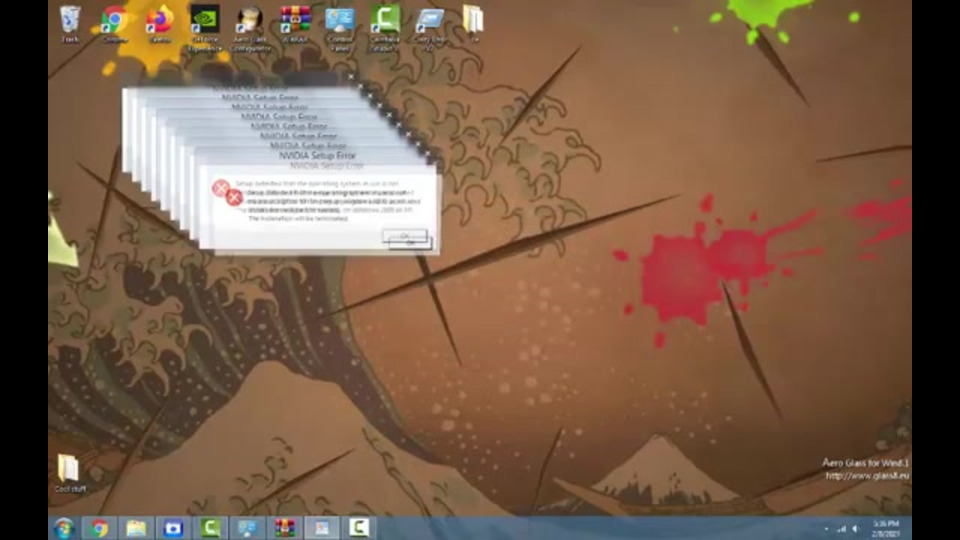
Task: Open the Camtasia Studio desktop shortcut
Action: [x=384, y=27]
